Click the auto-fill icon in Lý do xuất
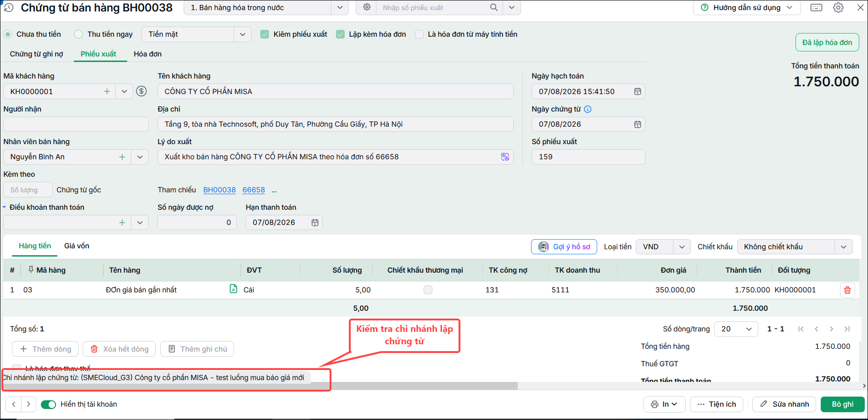 (505, 157)
